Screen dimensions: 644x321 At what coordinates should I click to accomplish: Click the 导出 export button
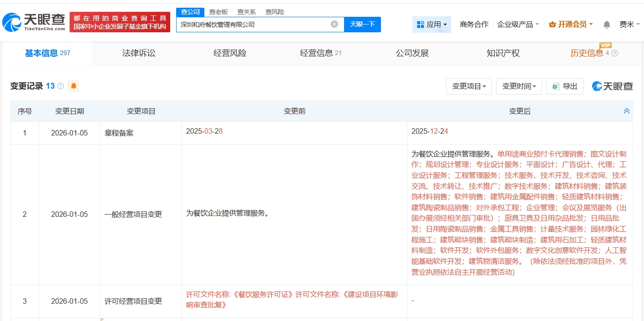565,86
